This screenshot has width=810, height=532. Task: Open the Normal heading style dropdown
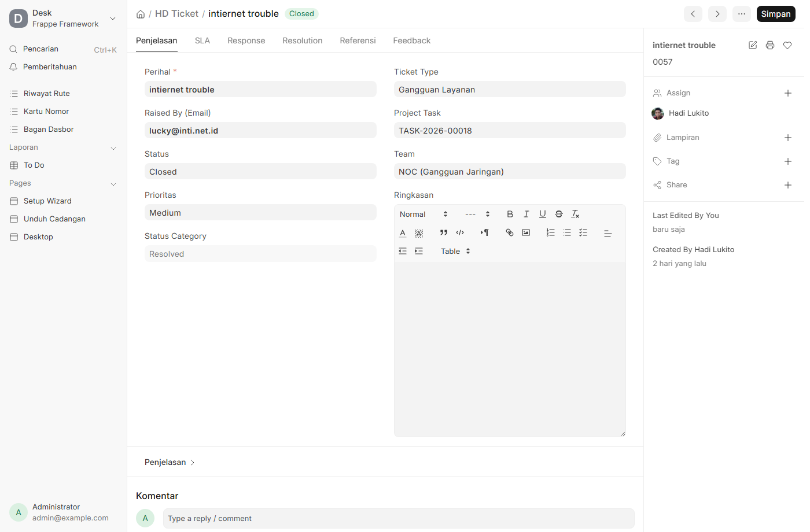coord(424,214)
